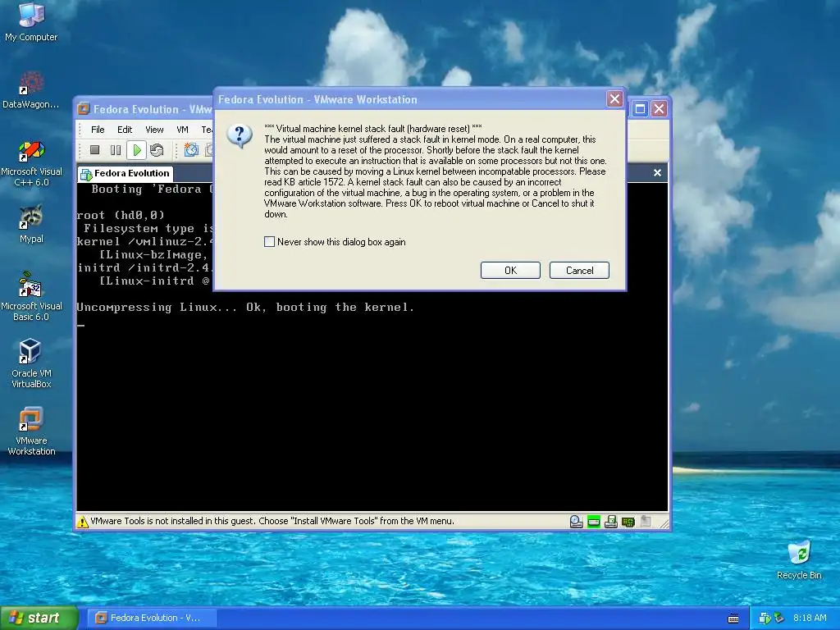Click the 'root (hd0,0)' console line
The height and width of the screenshot is (630, 840).
tap(121, 216)
